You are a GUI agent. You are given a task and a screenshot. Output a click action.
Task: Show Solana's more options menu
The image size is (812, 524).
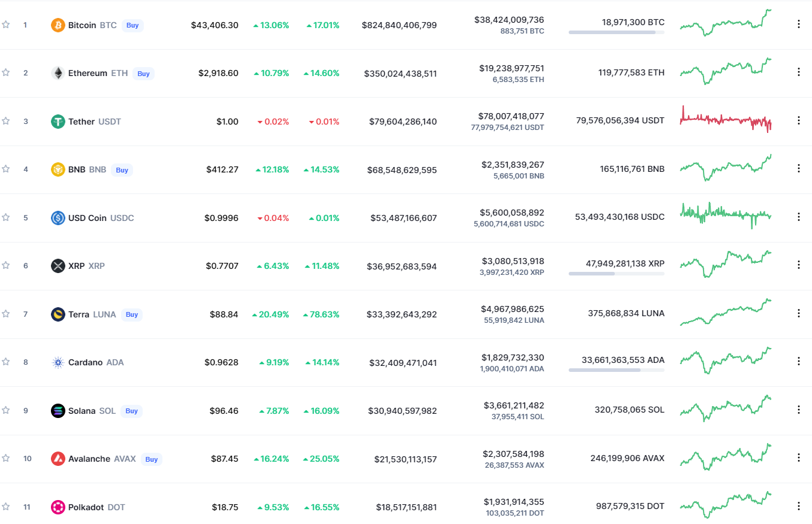(x=798, y=410)
